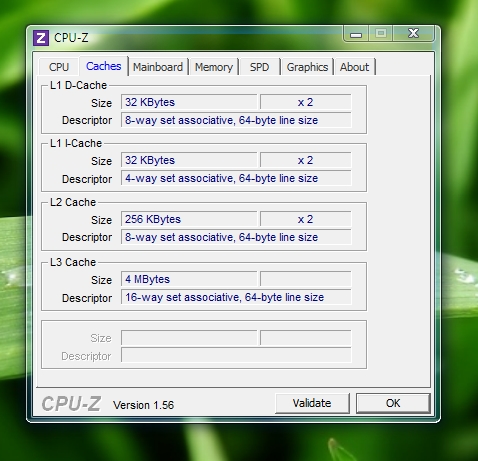478x461 pixels.
Task: Click L1 D-Cache descriptor 8-way field
Action: [x=236, y=120]
